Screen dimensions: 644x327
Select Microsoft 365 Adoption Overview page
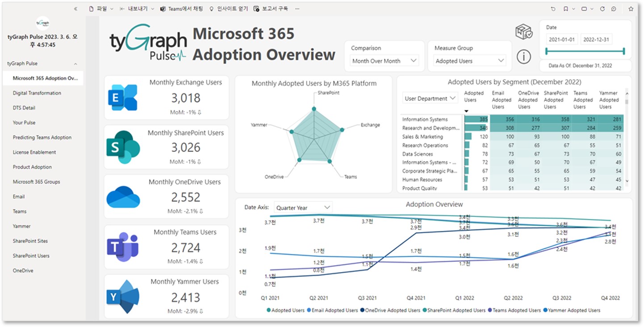pyautogui.click(x=43, y=78)
